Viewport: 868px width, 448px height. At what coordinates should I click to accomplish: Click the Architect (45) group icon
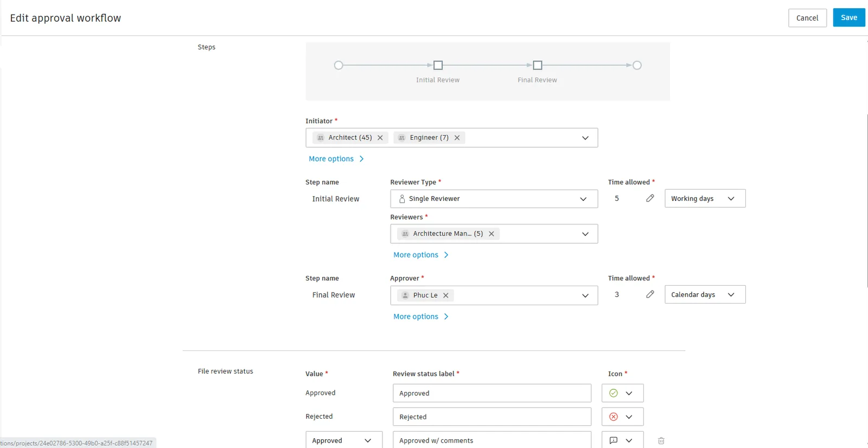click(321, 138)
